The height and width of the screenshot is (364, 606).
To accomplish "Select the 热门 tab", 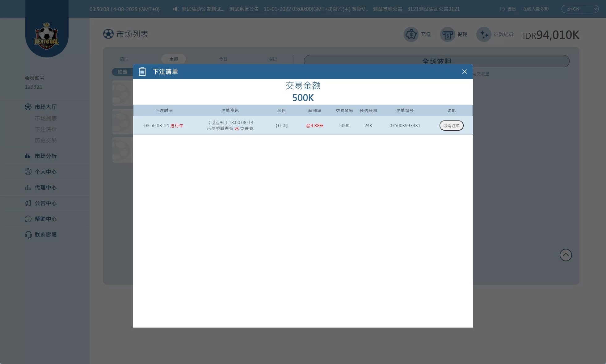I will (124, 59).
